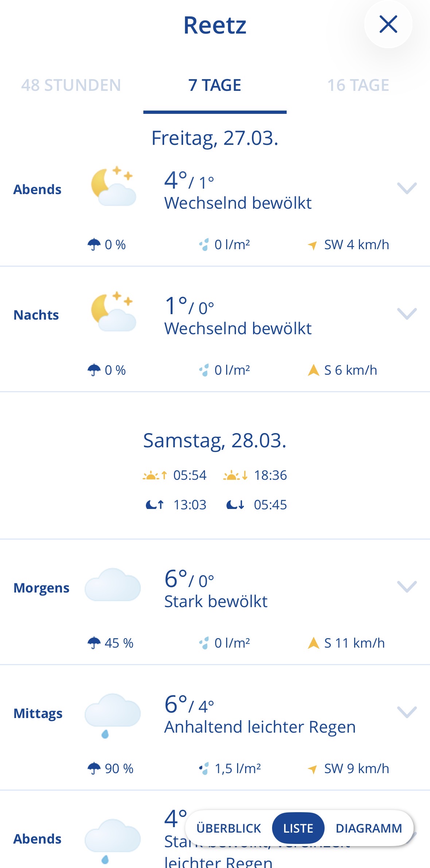This screenshot has width=430, height=868.
Task: Tap the cloud icon for Saturday Morgens
Action: 113,585
